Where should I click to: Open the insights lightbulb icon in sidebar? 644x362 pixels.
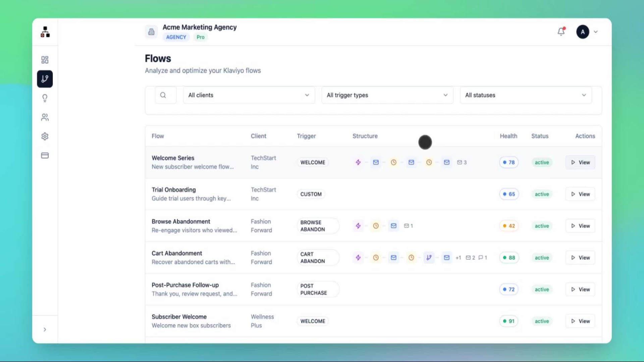pyautogui.click(x=45, y=98)
